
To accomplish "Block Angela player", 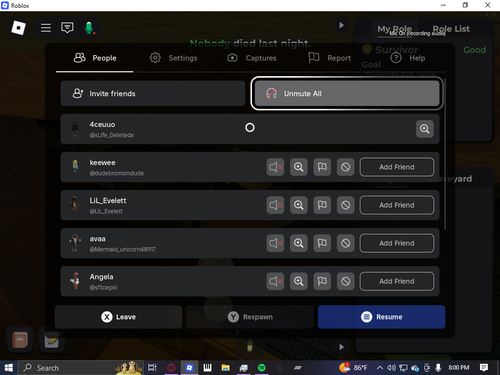I will pyautogui.click(x=345, y=281).
